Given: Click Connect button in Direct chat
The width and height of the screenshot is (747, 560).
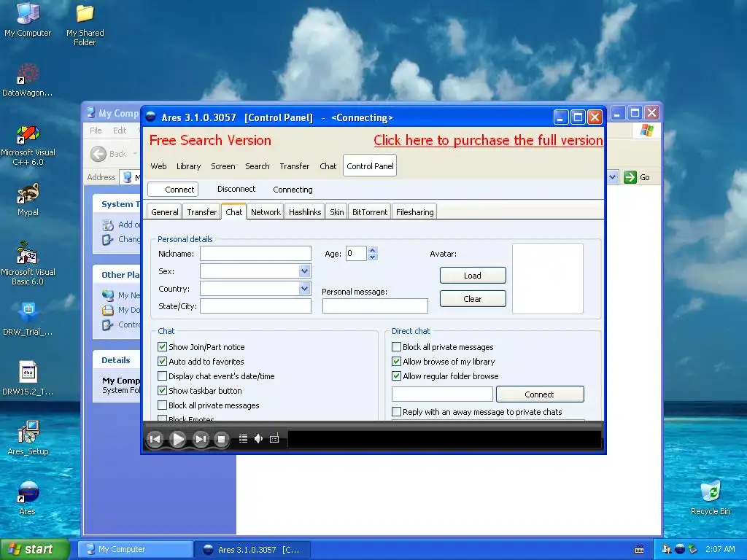Looking at the screenshot, I should pos(540,394).
